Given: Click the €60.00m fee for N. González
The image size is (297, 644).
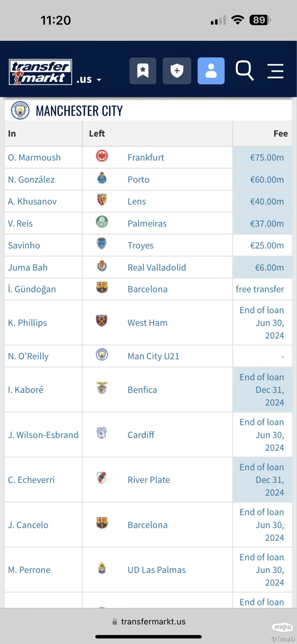Looking at the screenshot, I should click(x=267, y=180).
